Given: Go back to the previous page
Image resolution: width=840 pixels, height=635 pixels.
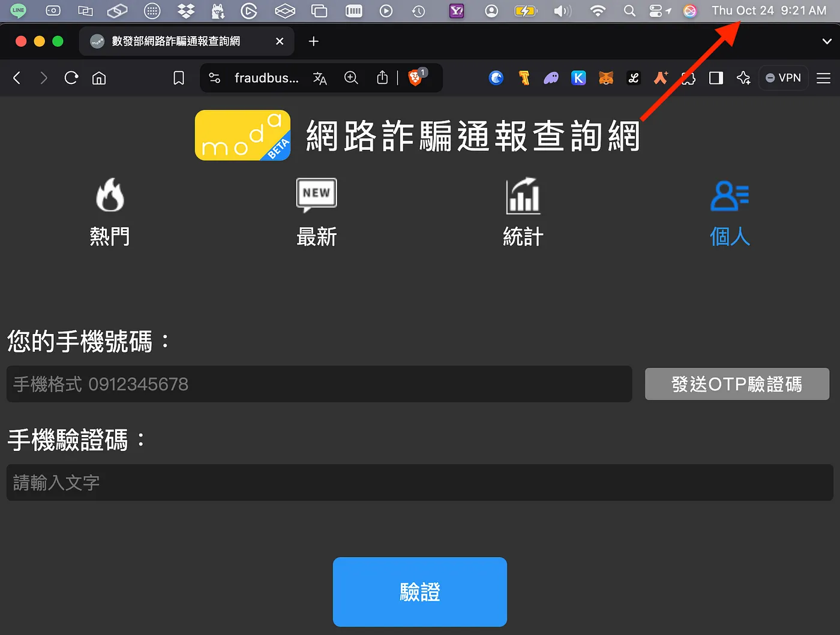Looking at the screenshot, I should (x=17, y=78).
